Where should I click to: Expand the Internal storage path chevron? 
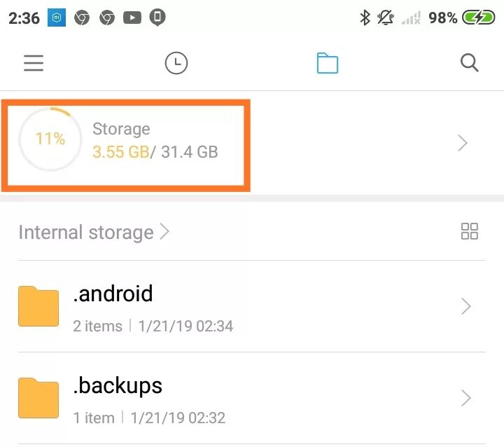(164, 231)
